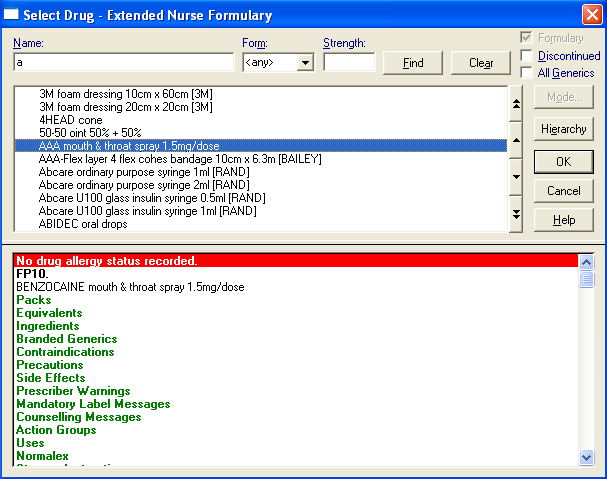The width and height of the screenshot is (607, 479).
Task: Expand the Side Effects section
Action: coord(51,378)
